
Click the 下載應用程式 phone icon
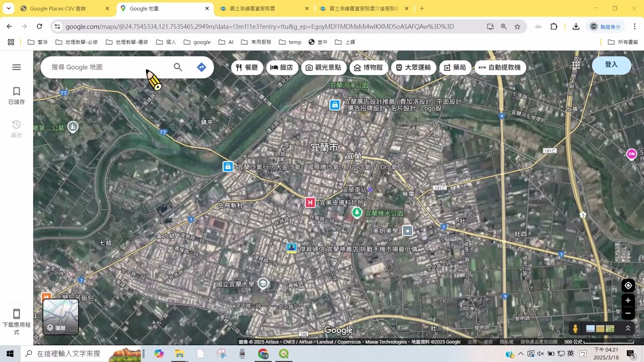tap(17, 314)
